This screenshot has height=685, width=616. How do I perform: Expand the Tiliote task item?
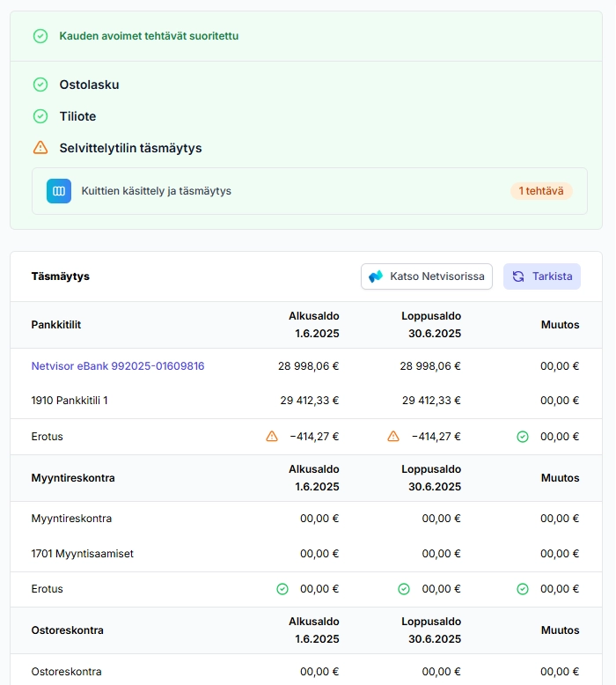tap(77, 116)
